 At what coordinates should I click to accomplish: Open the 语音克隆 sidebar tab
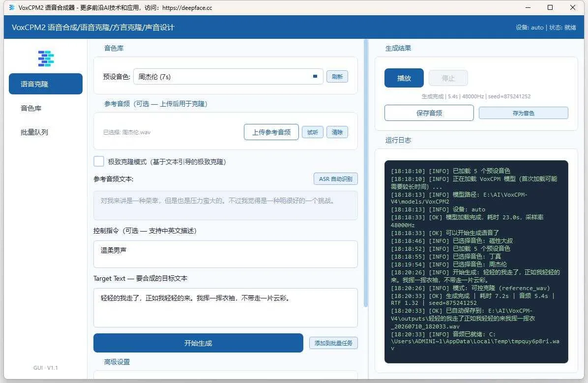[x=46, y=84]
